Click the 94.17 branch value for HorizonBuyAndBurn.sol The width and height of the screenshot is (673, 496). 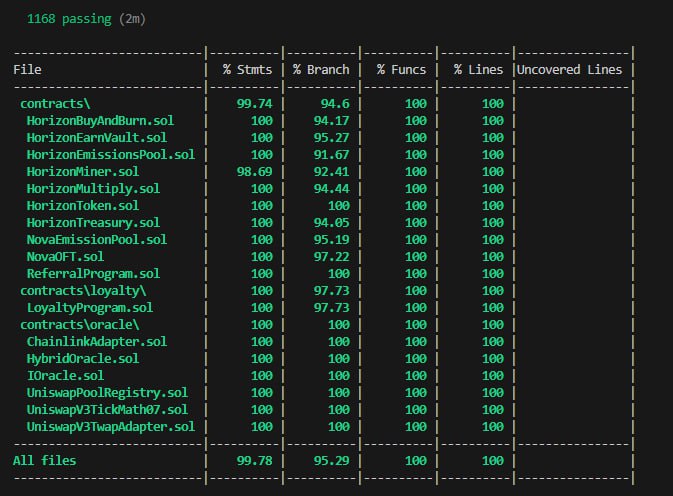coord(331,121)
